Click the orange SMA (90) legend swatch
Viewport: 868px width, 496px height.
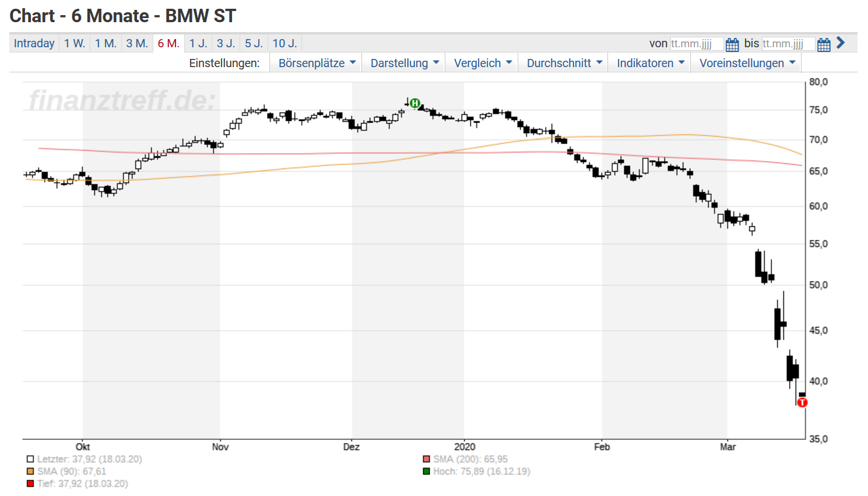(30, 471)
